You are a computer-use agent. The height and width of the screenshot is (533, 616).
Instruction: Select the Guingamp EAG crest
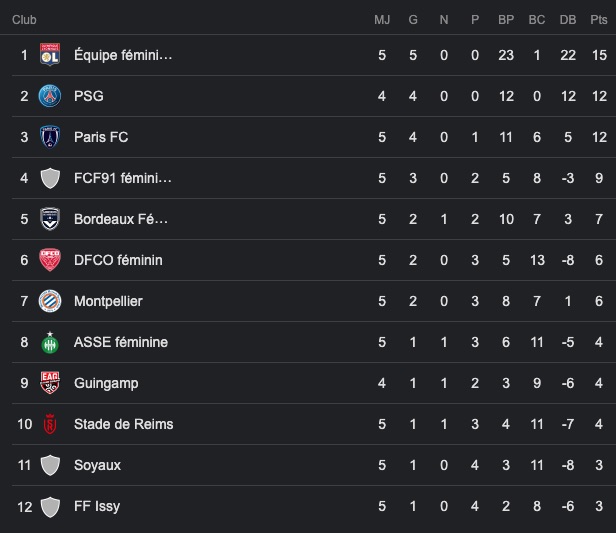point(50,383)
